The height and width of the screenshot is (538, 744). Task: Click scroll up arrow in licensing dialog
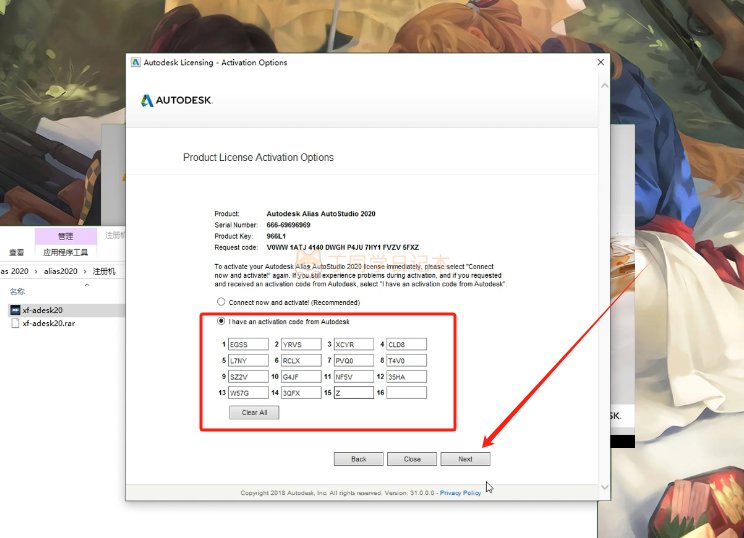pyautogui.click(x=604, y=86)
